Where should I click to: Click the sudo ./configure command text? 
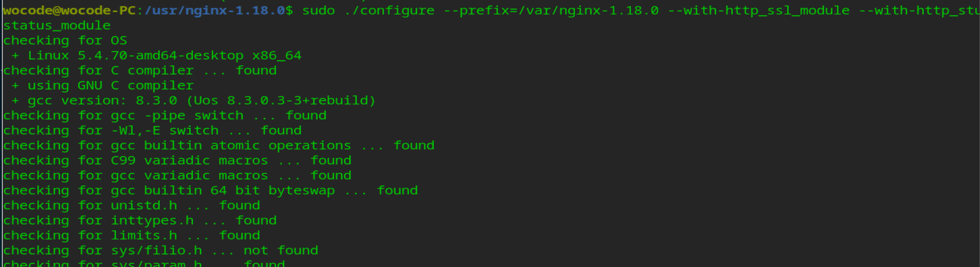368,11
